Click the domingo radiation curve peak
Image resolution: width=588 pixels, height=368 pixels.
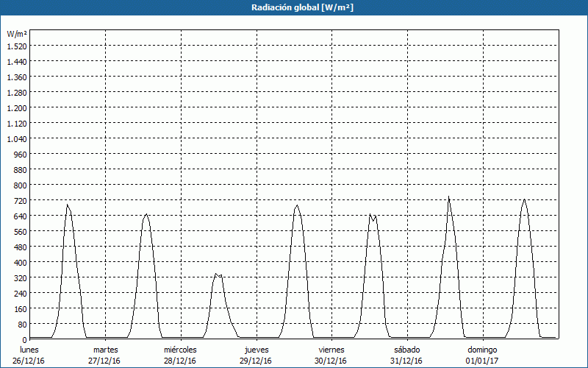pos(524,199)
